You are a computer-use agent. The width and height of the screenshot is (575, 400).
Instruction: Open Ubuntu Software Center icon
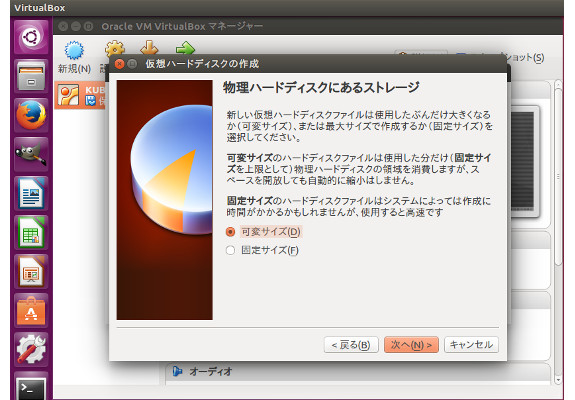[31, 311]
